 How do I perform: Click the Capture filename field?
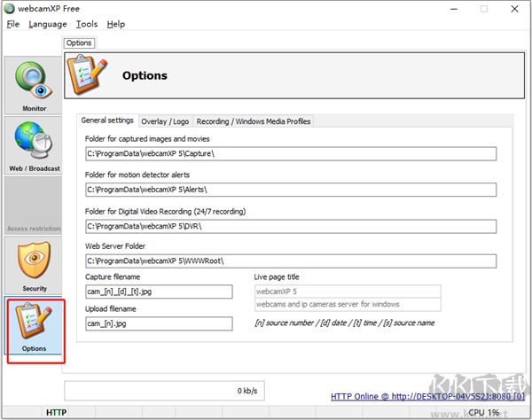[159, 292]
